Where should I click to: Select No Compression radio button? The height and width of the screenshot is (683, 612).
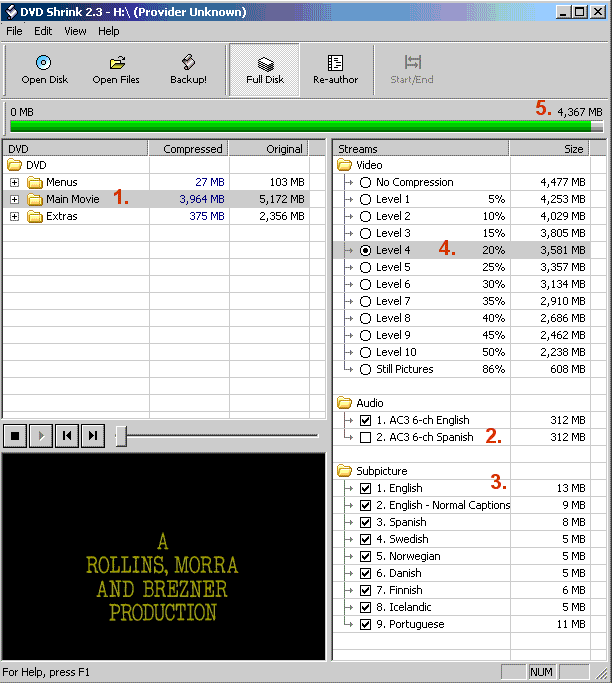[x=365, y=183]
